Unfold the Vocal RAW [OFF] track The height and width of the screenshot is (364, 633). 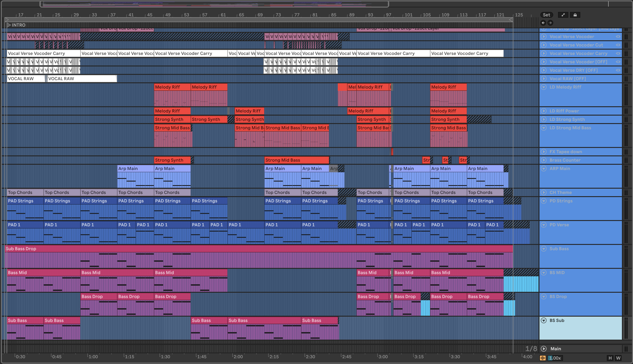point(544,79)
